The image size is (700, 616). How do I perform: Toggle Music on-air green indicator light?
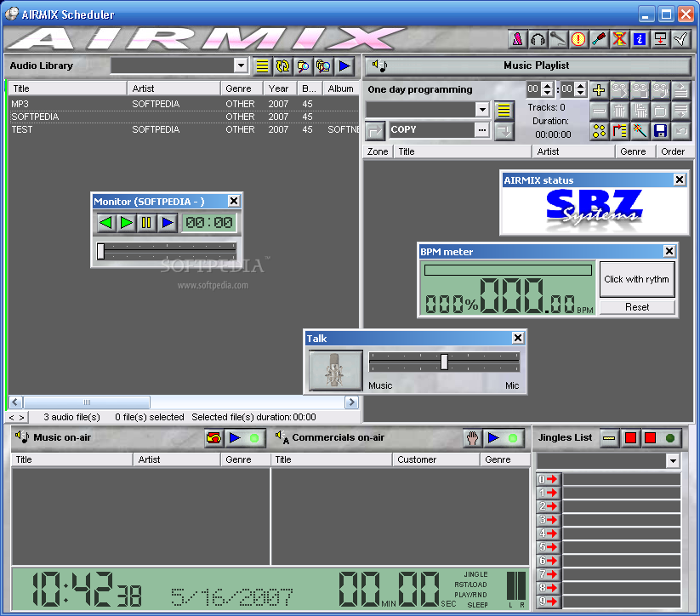tap(254, 438)
